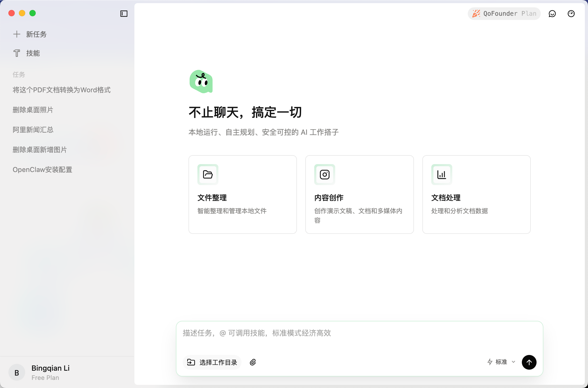Screen dimensions: 588x388
Task: Click the bar chart icon in 文档处理 card
Action: [442, 175]
